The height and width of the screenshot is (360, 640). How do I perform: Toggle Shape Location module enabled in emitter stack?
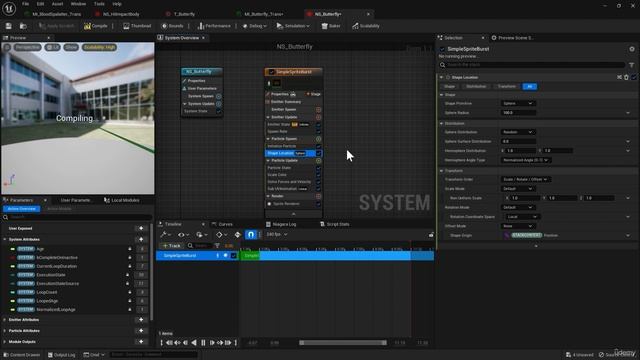[x=318, y=153]
